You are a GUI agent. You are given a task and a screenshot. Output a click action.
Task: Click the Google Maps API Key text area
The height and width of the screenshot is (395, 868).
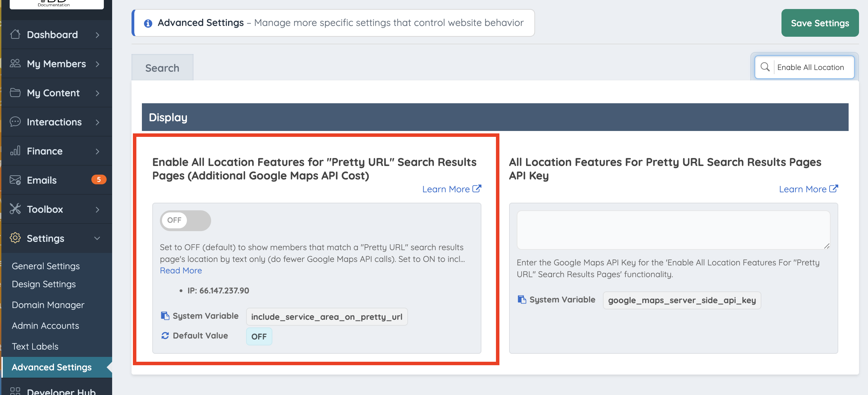[x=673, y=230]
